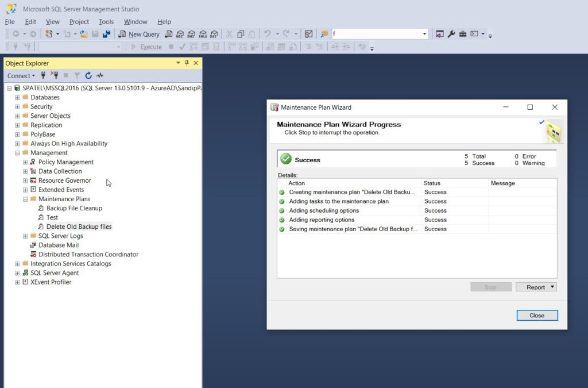The height and width of the screenshot is (388, 588).
Task: Click the Report button in the wizard
Action: [x=536, y=287]
